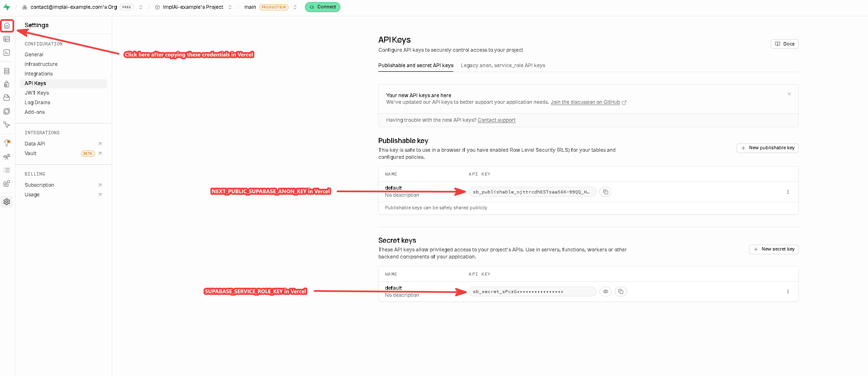
Task: Click the green Connect button
Action: 322,7
